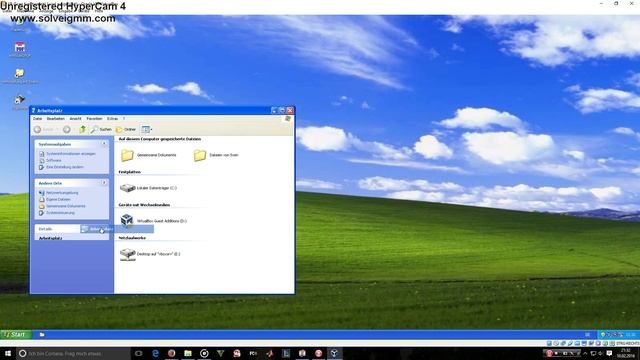
Task: Click the XP Start button
Action: point(16,334)
